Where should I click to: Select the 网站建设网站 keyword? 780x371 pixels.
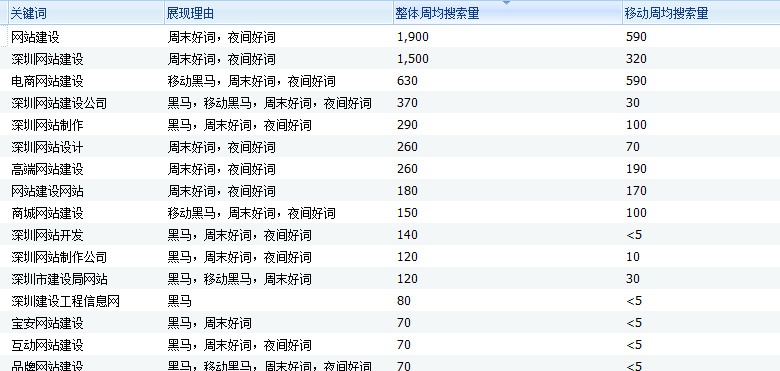point(47,191)
